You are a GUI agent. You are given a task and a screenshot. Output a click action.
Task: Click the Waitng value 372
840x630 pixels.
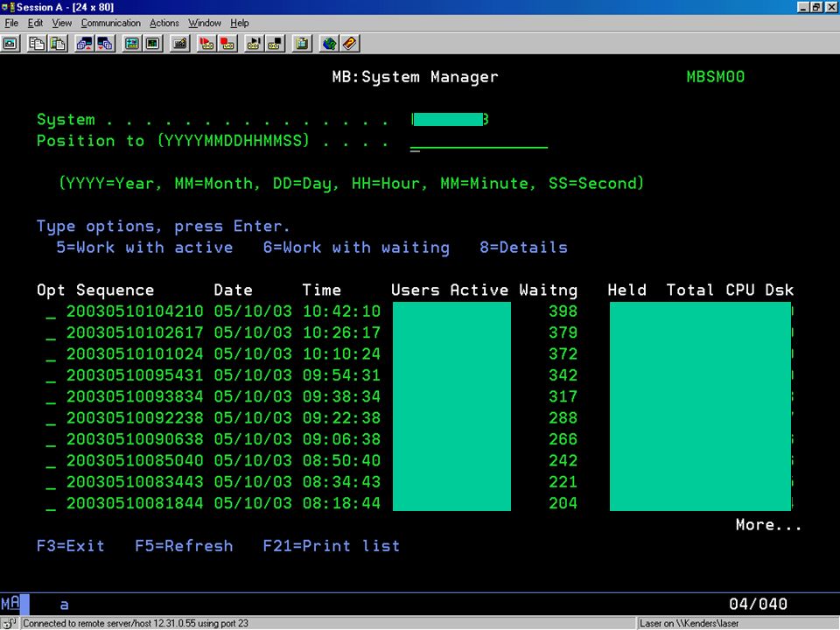click(x=563, y=354)
